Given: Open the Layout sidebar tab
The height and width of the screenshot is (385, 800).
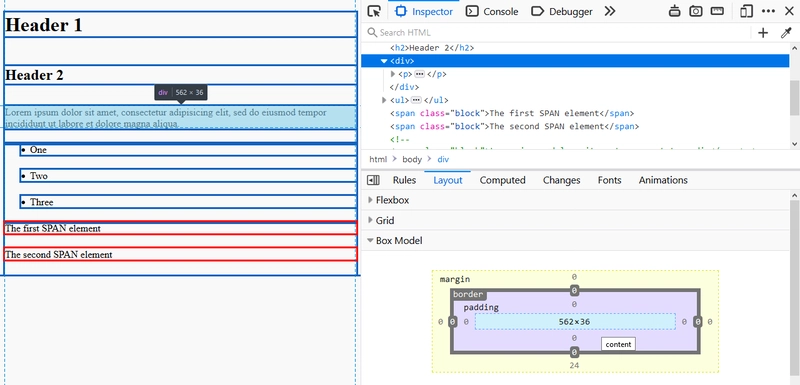Looking at the screenshot, I should click(447, 180).
